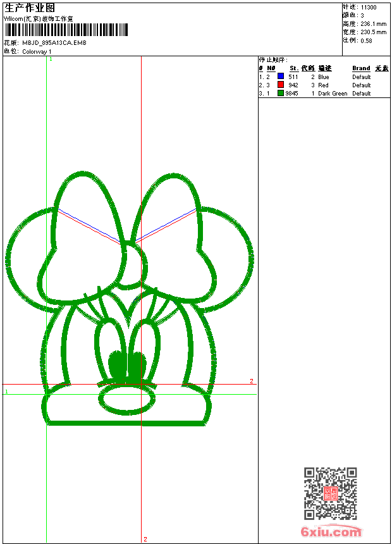Click stitch count 511 in stop sequence

click(293, 77)
